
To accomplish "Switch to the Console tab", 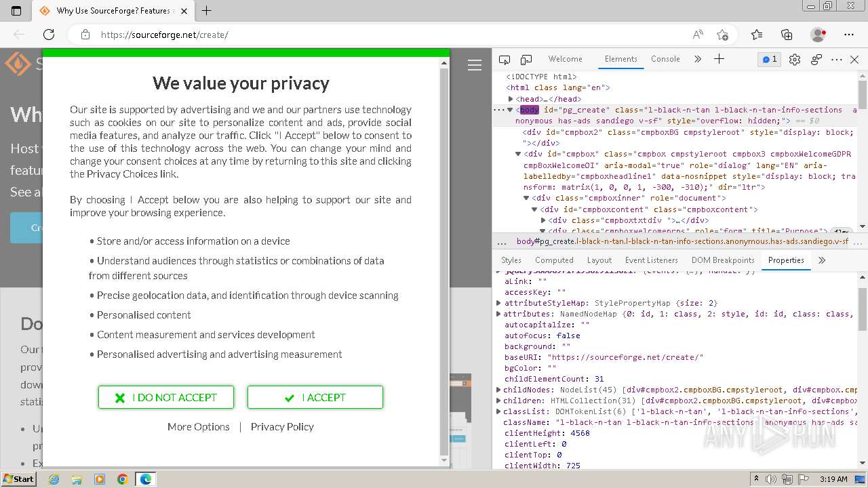I will coord(665,59).
